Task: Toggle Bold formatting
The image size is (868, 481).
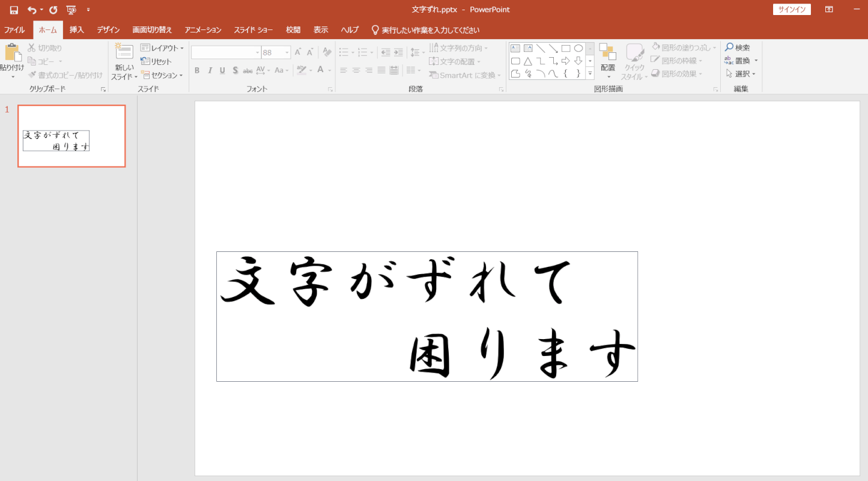Action: pos(196,70)
